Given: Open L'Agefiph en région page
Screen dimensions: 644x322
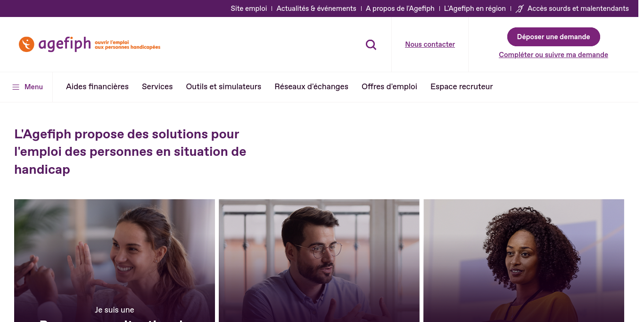Looking at the screenshot, I should [475, 8].
